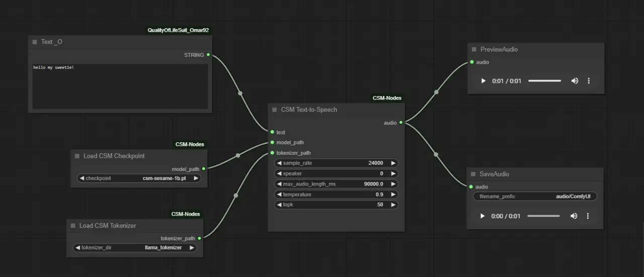Collapse the PreviewAudio node
644x277 pixels.
pyautogui.click(x=474, y=50)
